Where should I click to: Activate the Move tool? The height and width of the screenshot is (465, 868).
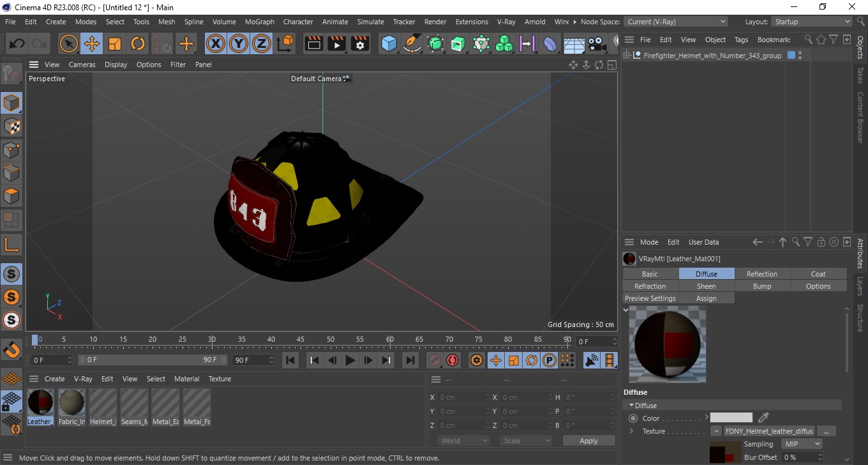point(92,43)
